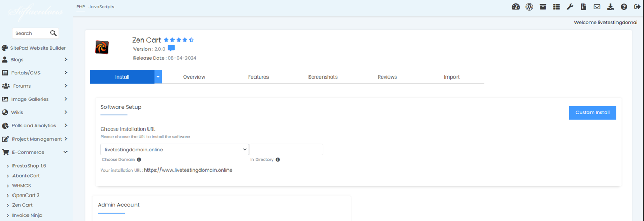Expand the Image Galleries chevron
The height and width of the screenshot is (221, 644).
(66, 99)
